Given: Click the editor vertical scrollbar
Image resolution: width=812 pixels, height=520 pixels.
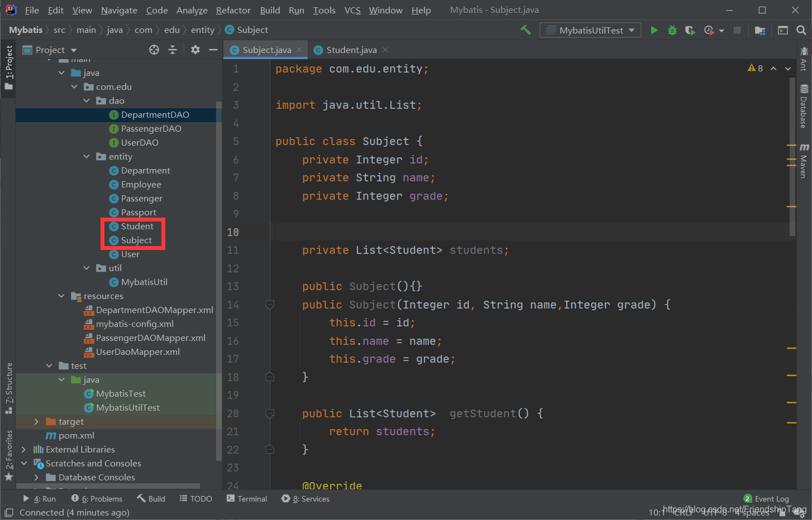Looking at the screenshot, I should point(792,156).
